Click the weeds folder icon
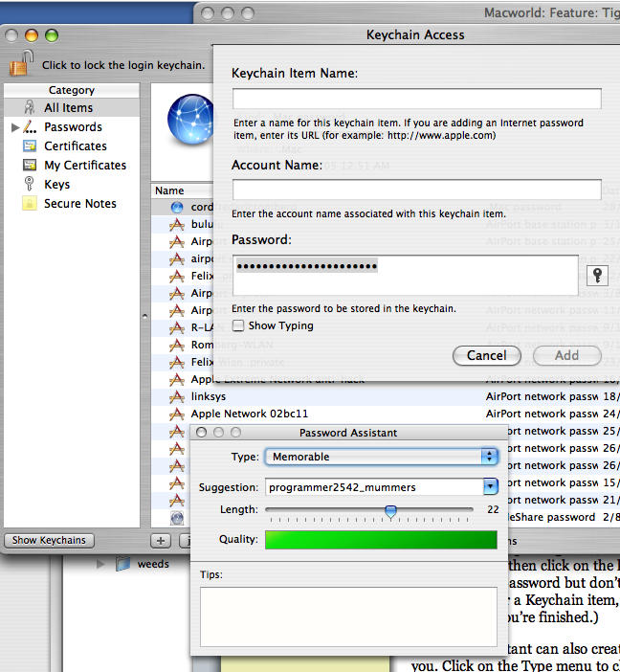 pyautogui.click(x=122, y=564)
